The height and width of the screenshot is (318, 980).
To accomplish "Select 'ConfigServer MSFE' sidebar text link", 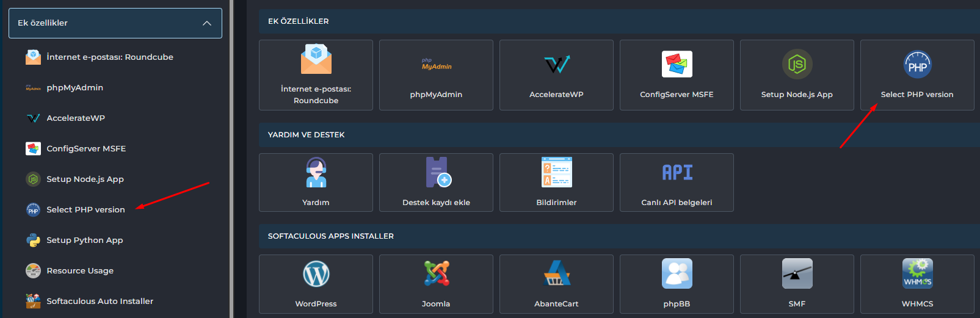I will pyautogui.click(x=86, y=148).
